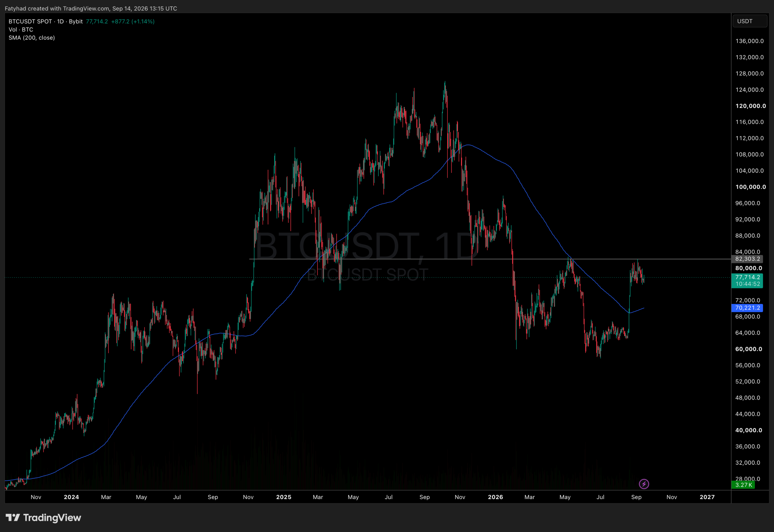Click the 40,000.0 price axis label
This screenshot has height=532, width=774.
[x=749, y=430]
